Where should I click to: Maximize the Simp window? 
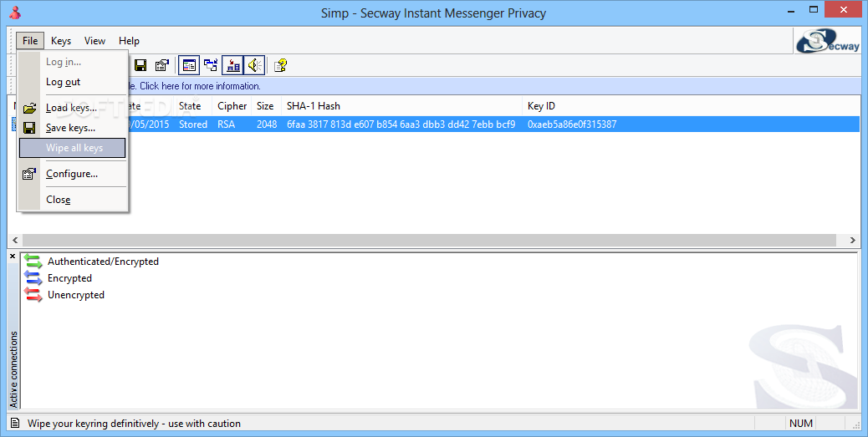pos(814,9)
